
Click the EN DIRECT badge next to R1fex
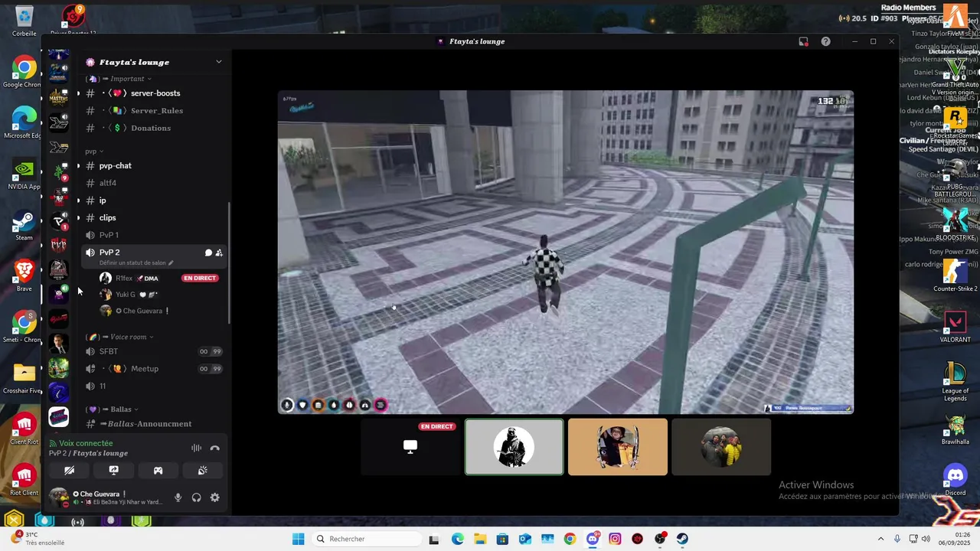click(x=200, y=278)
